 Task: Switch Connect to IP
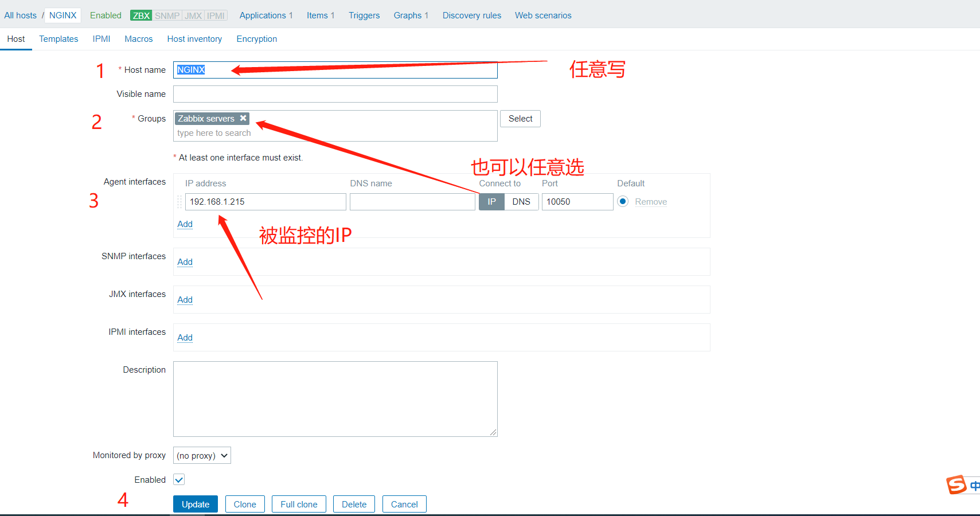[491, 202]
